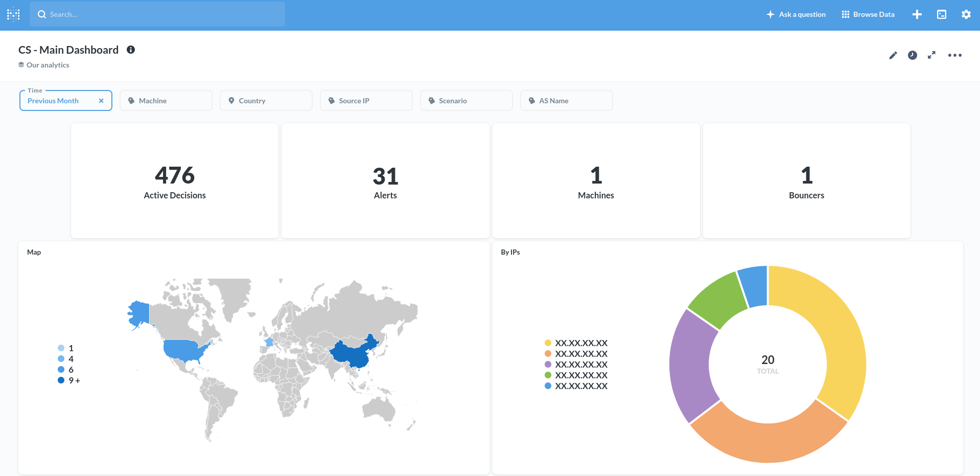Open the Source IP filter
The width and height of the screenshot is (980, 476).
coord(366,101)
